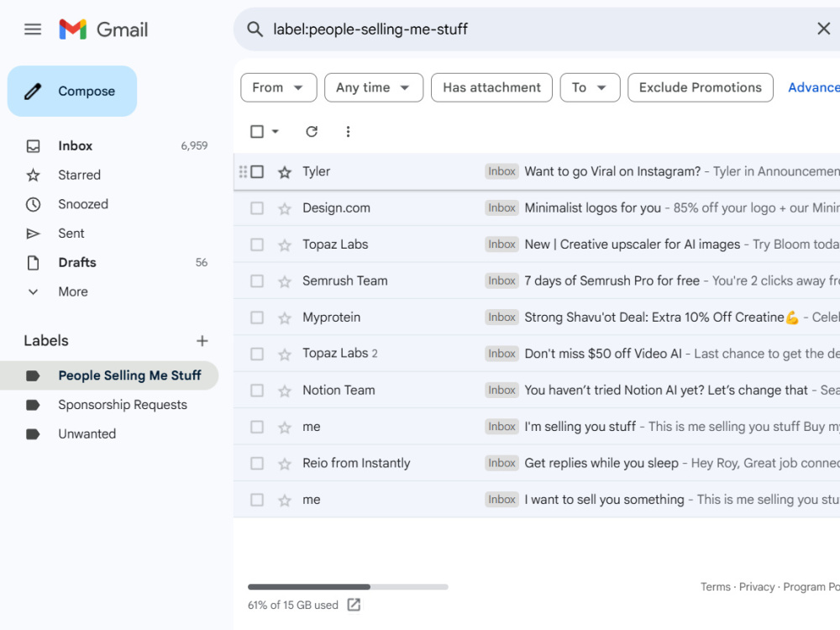
Task: Star the Design.com email
Action: [285, 208]
